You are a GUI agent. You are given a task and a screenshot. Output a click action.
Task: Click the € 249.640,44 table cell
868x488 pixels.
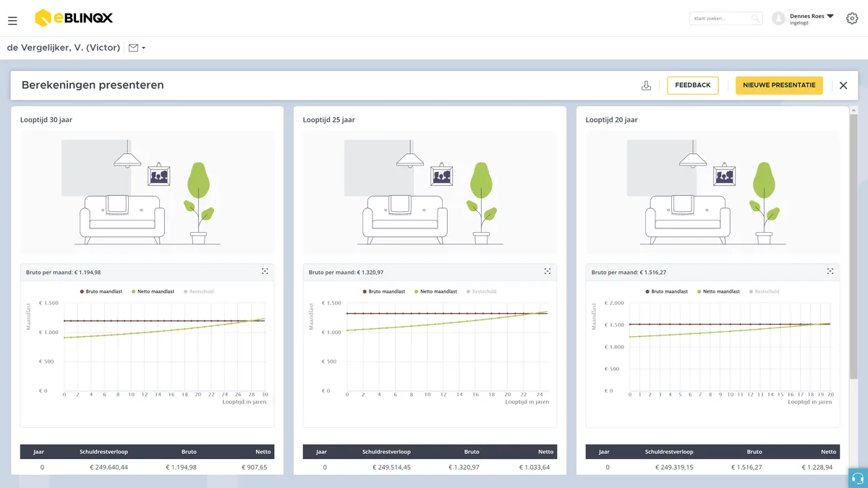click(x=109, y=468)
